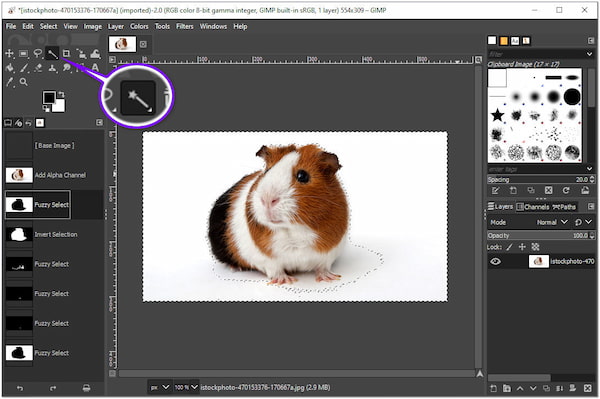The width and height of the screenshot is (600, 399).
Task: Open Filters menu
Action: (185, 26)
